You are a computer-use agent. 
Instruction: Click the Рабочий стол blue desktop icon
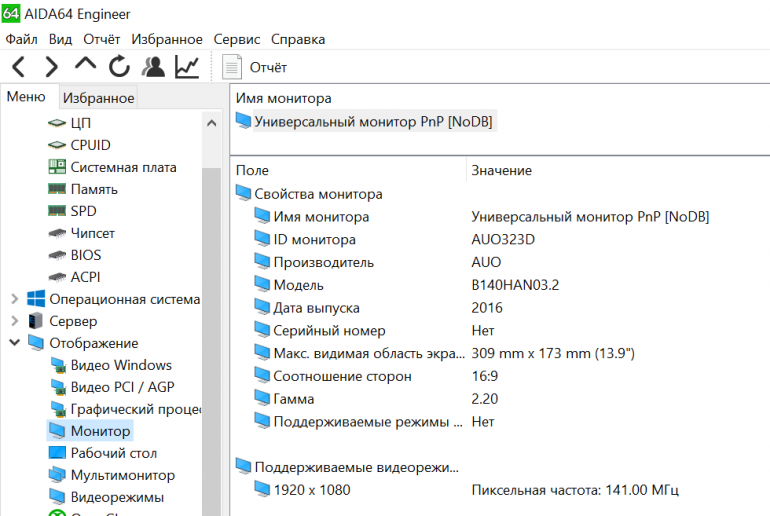point(57,453)
